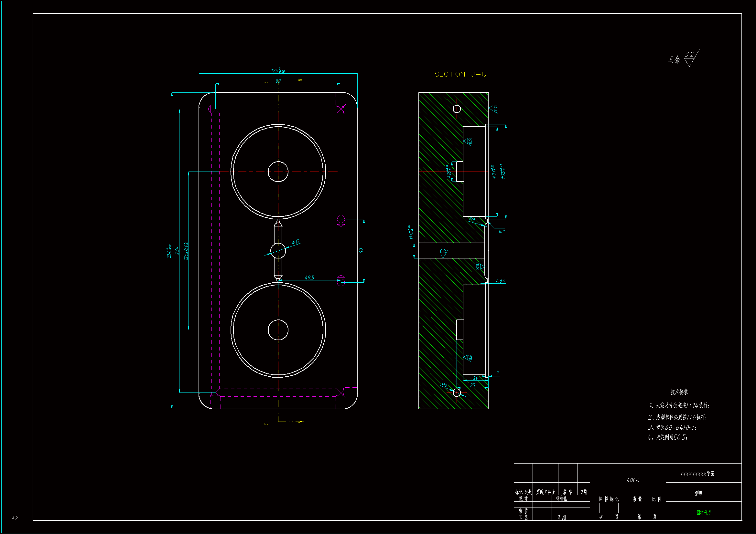Viewport: 756px width, 534px height.
Task: Click the 未注倒角C0.5 requirement line
Action: 668,437
